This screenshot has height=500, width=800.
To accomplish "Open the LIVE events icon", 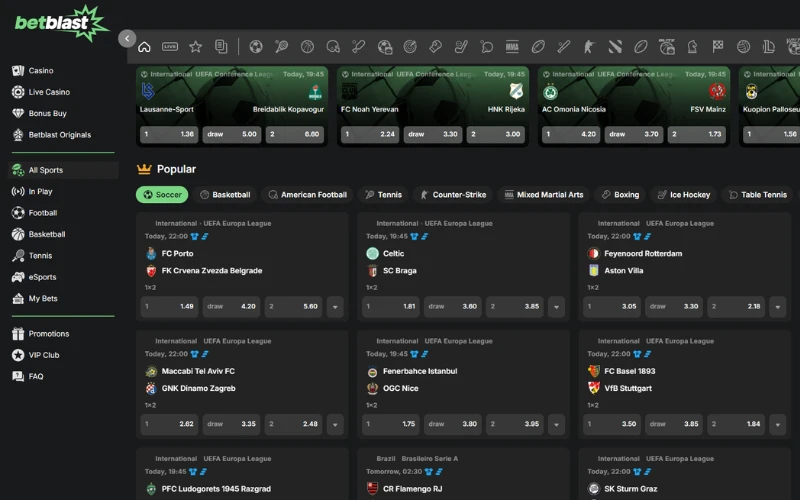I will click(170, 47).
